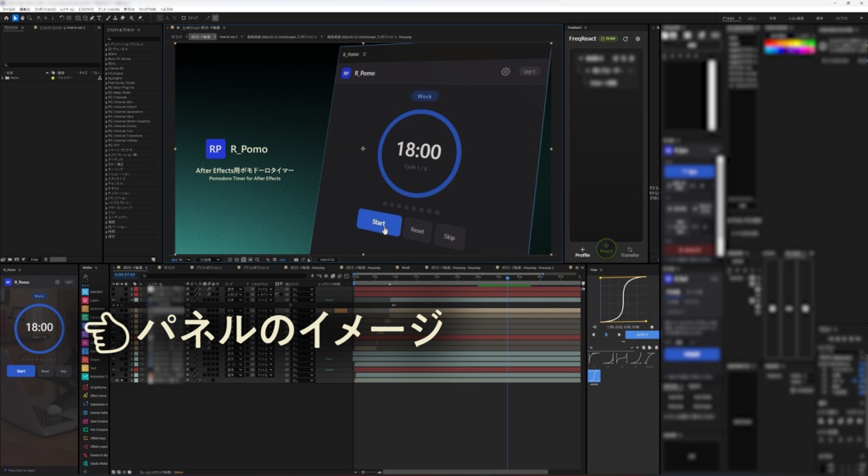Select the Type (T) tool
The image size is (868, 476).
click(x=100, y=19)
